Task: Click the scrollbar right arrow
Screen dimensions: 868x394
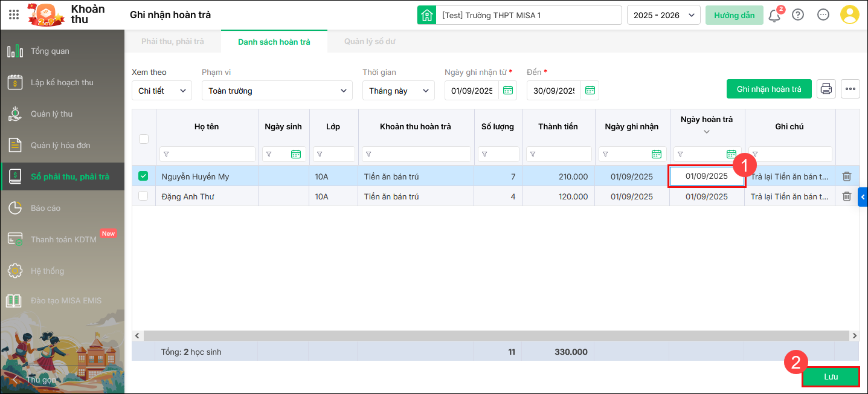Action: click(x=854, y=335)
